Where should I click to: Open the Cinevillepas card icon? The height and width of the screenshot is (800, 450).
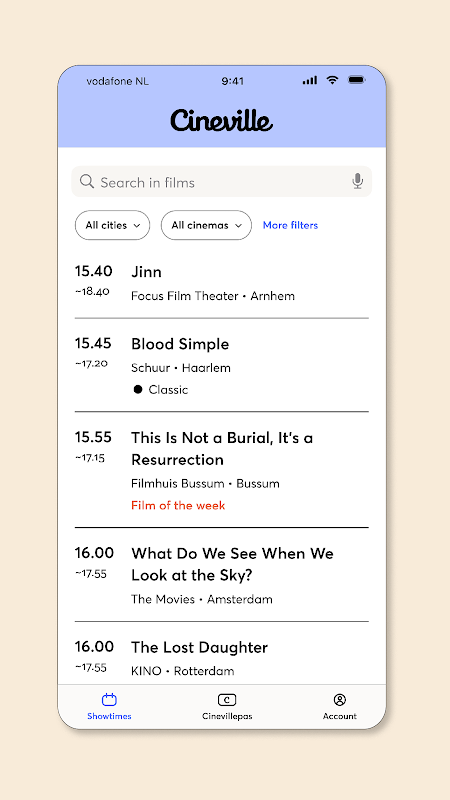(227, 699)
